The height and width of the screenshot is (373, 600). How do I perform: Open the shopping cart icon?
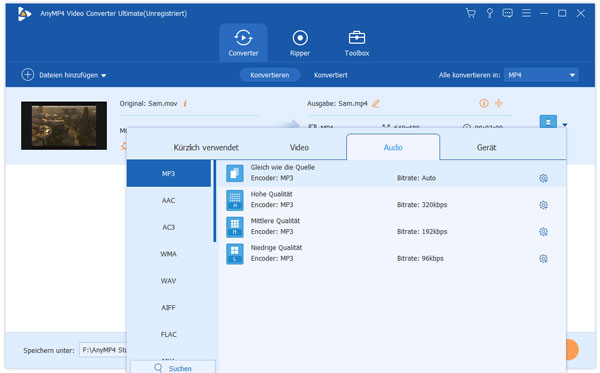coord(470,13)
